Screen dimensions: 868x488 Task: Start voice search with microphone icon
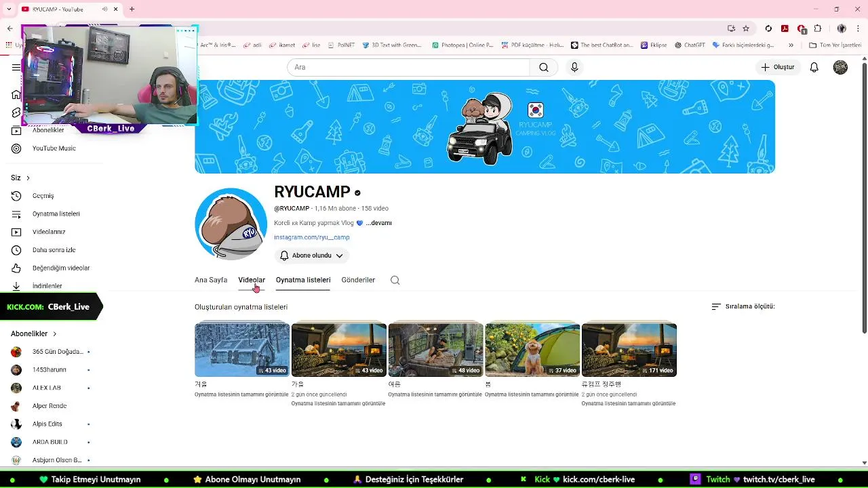coord(574,67)
